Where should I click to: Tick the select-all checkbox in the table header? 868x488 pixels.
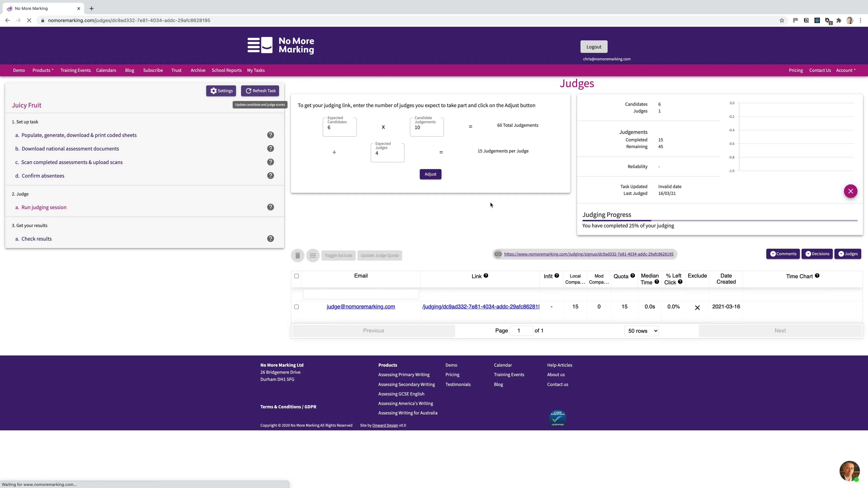point(297,276)
